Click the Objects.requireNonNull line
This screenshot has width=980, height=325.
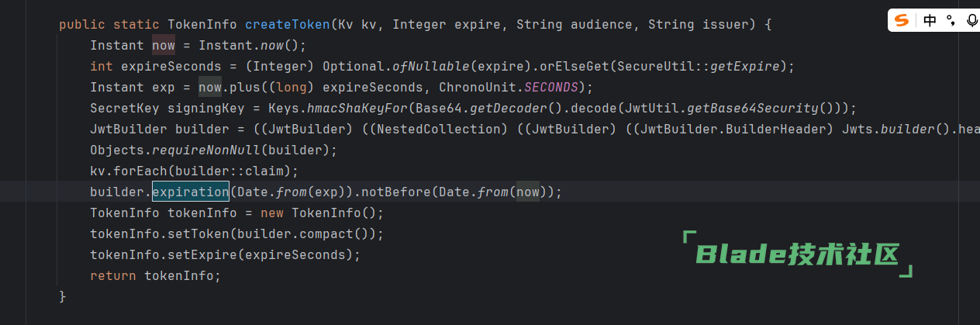click(214, 150)
